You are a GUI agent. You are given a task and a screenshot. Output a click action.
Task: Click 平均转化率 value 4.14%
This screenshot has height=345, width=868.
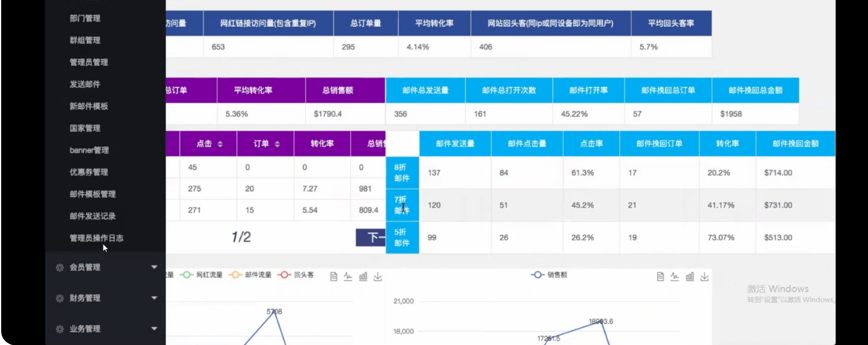click(x=418, y=47)
